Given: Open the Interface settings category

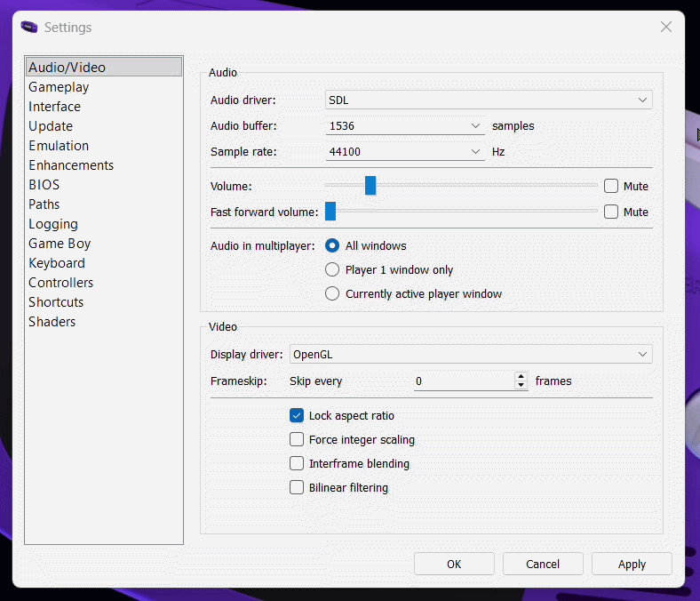Looking at the screenshot, I should click(x=104, y=107).
